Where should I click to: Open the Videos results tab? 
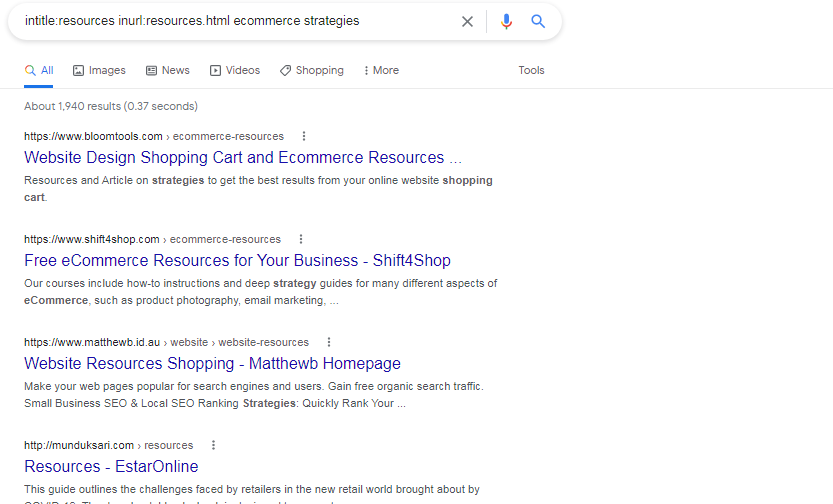(234, 70)
